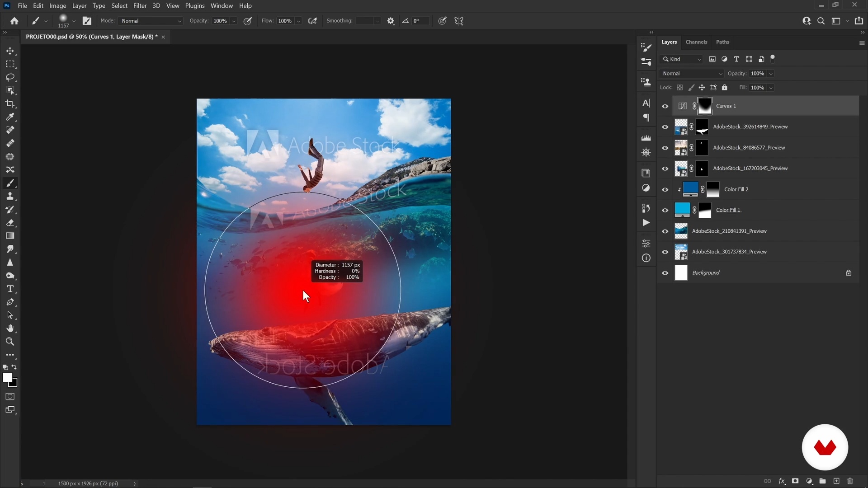Lock all layer attributes button

pyautogui.click(x=725, y=88)
